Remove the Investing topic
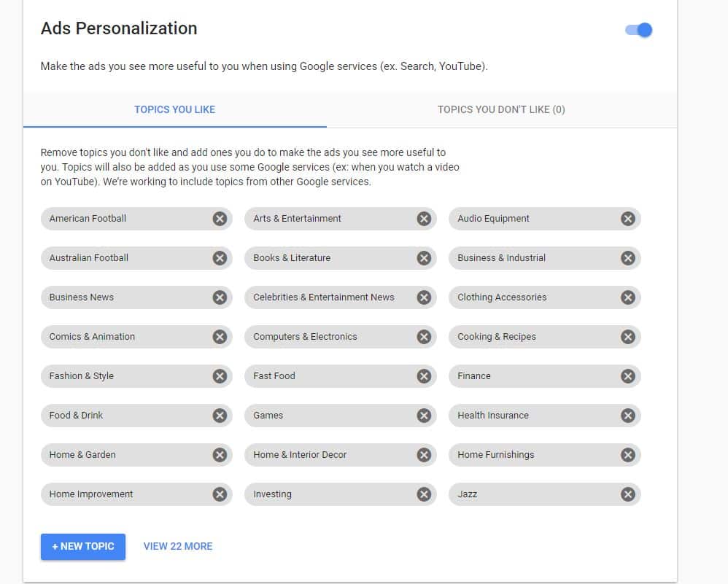Screen dimensions: 728x584 [x=424, y=494]
